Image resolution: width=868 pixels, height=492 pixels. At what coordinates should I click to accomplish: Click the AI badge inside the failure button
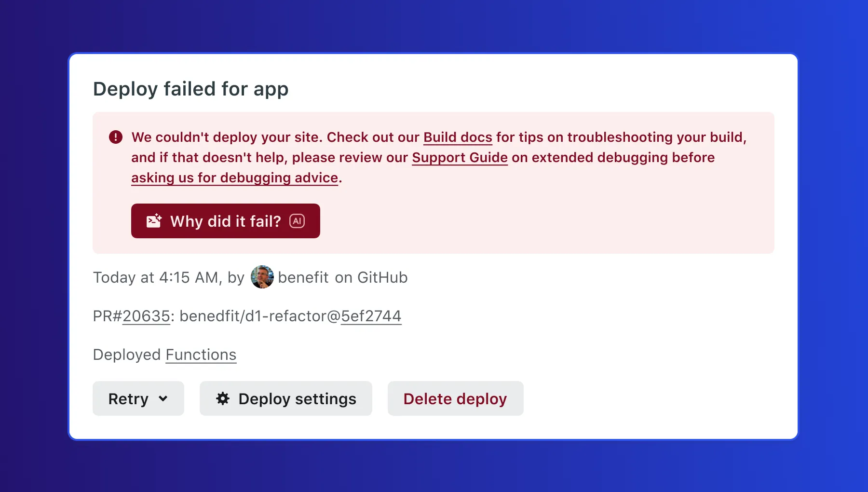(298, 220)
